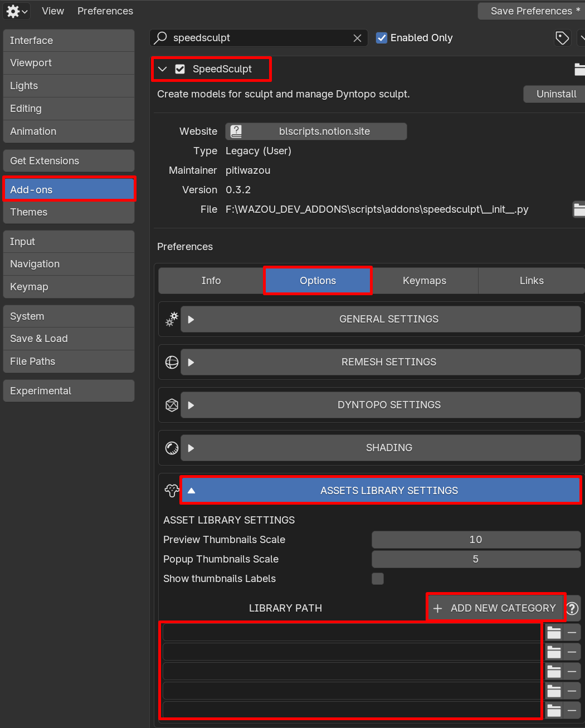585x728 pixels.
Task: Browse folder for first library path
Action: click(x=554, y=633)
